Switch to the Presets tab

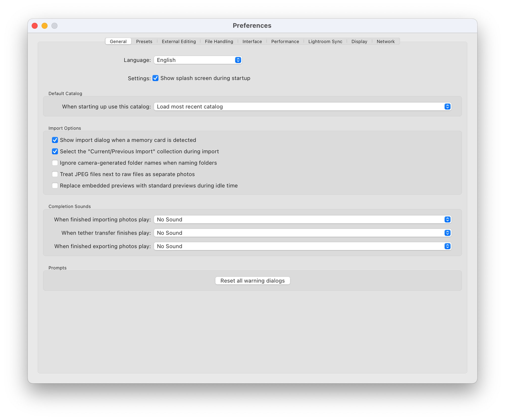[144, 41]
